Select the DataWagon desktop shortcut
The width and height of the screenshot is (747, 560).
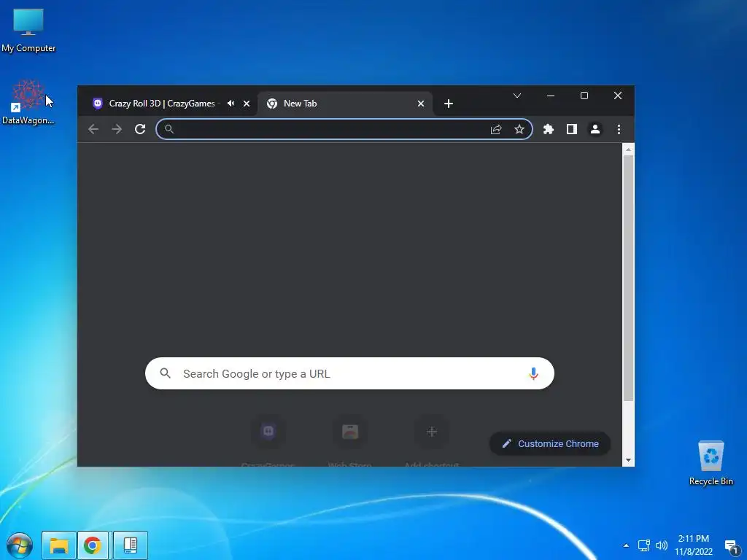(28, 102)
